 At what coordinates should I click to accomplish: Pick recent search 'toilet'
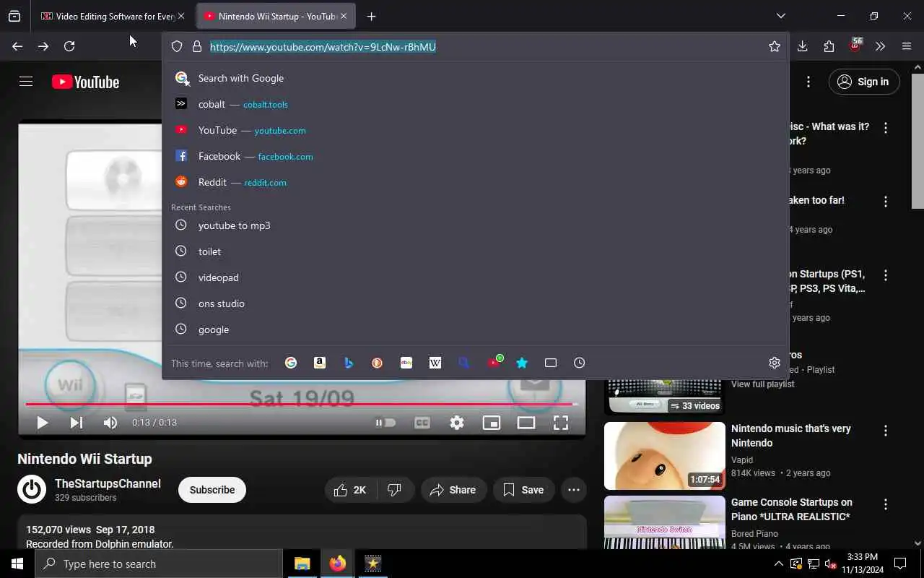click(475, 251)
